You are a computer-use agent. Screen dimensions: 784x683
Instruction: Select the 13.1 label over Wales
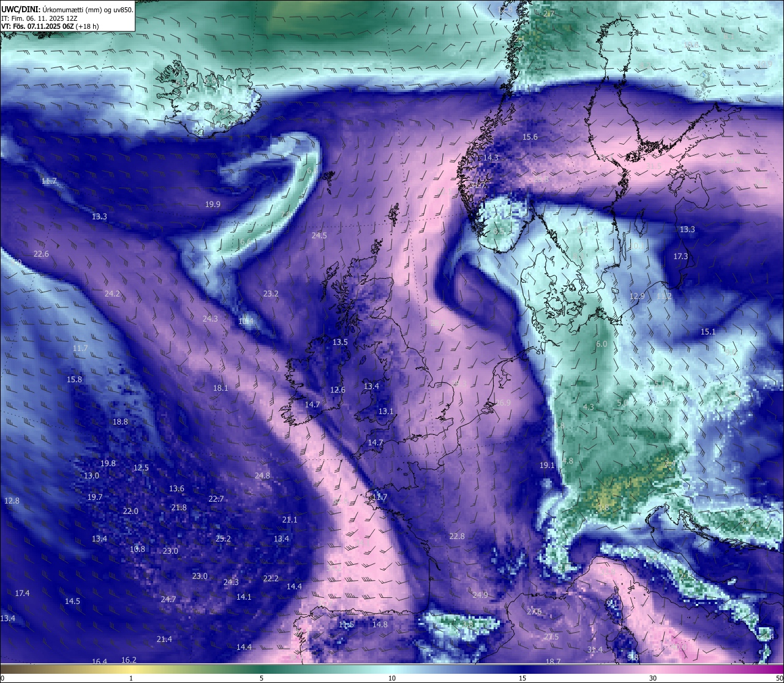pos(386,412)
